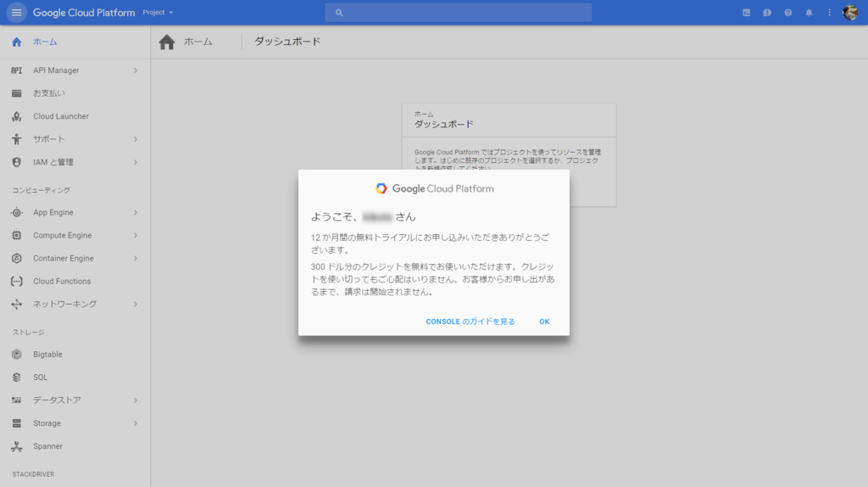Click ダッシュボード title in page header
Image resolution: width=868 pixels, height=487 pixels.
(x=287, y=42)
